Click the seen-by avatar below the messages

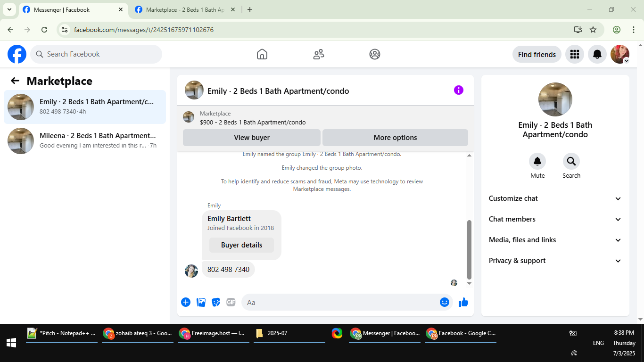pyautogui.click(x=454, y=283)
